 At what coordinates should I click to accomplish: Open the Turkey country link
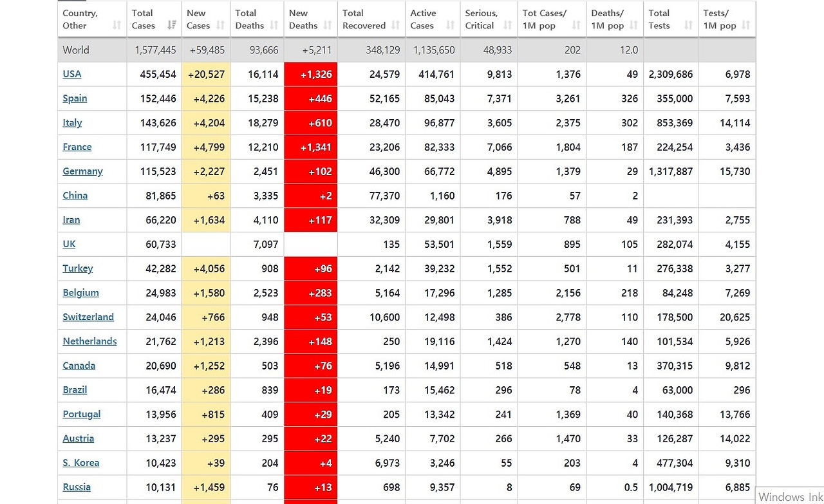pos(78,268)
